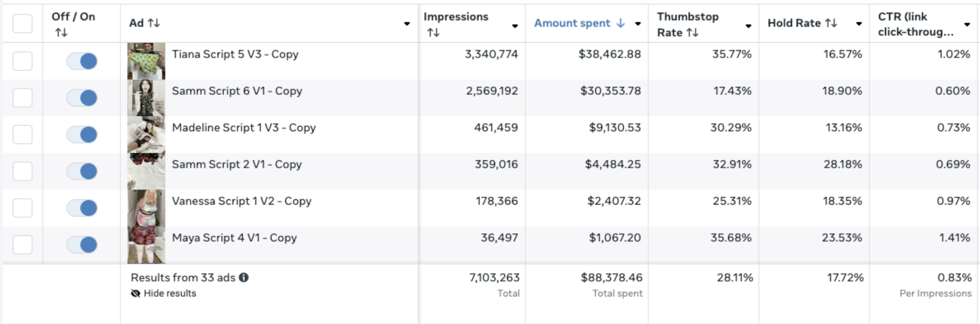The height and width of the screenshot is (324, 980).
Task: Check the box for Samm Script 6 V1 row
Action: click(x=22, y=97)
